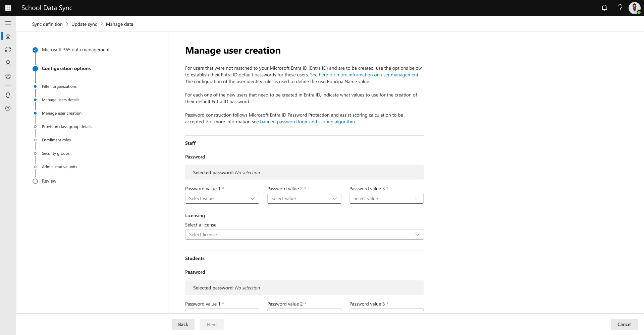The height and width of the screenshot is (335, 644).
Task: Open Staff Password value 1 dropdown
Action: click(222, 198)
